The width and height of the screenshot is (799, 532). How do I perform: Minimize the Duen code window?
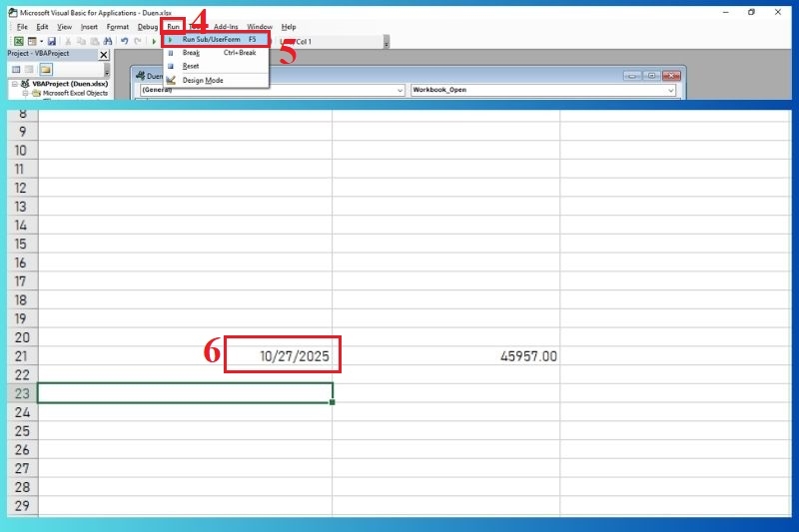click(632, 75)
